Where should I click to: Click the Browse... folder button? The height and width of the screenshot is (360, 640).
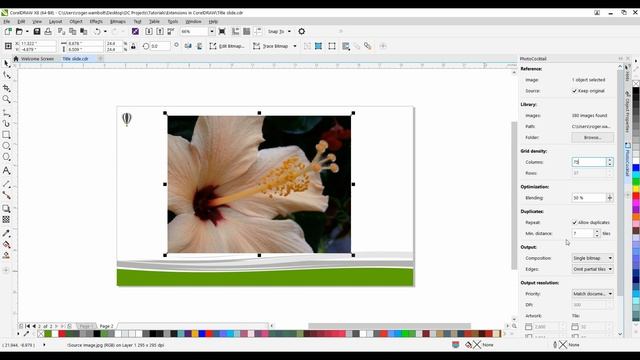click(592, 138)
